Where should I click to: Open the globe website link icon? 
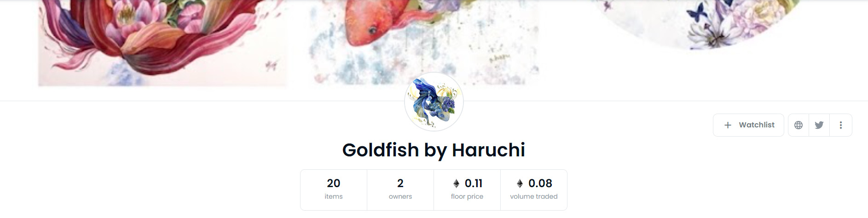coord(799,125)
